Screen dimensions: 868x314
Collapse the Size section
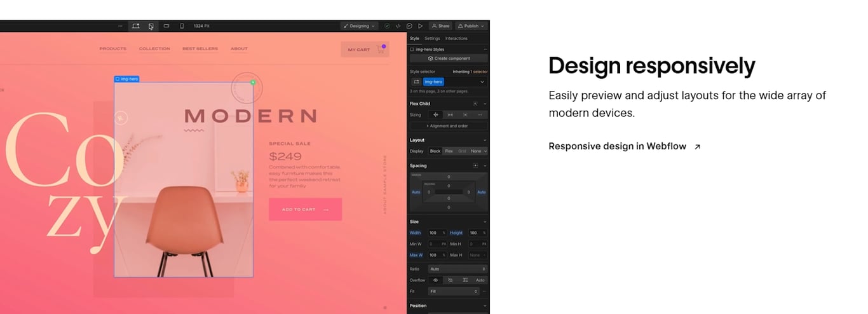(x=485, y=222)
